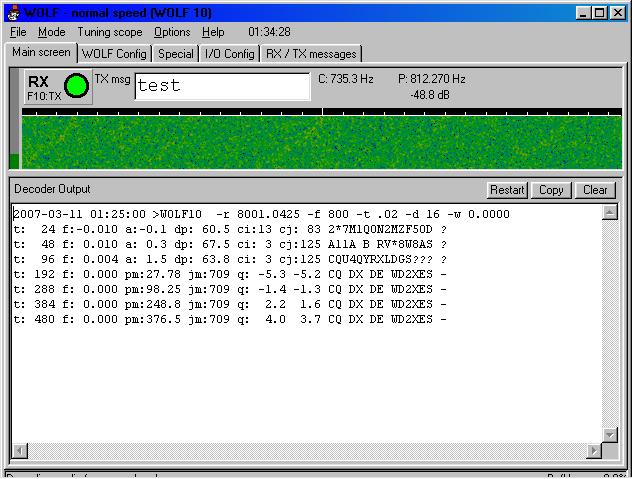
Task: Click the TX msg input field
Action: (x=222, y=86)
